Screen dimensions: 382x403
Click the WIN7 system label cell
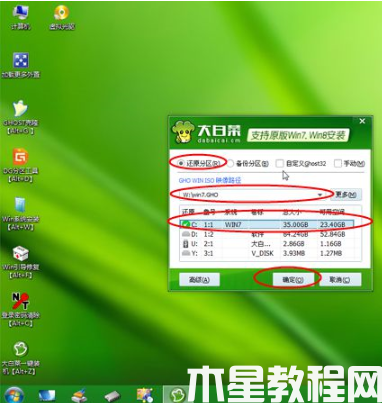click(x=233, y=224)
